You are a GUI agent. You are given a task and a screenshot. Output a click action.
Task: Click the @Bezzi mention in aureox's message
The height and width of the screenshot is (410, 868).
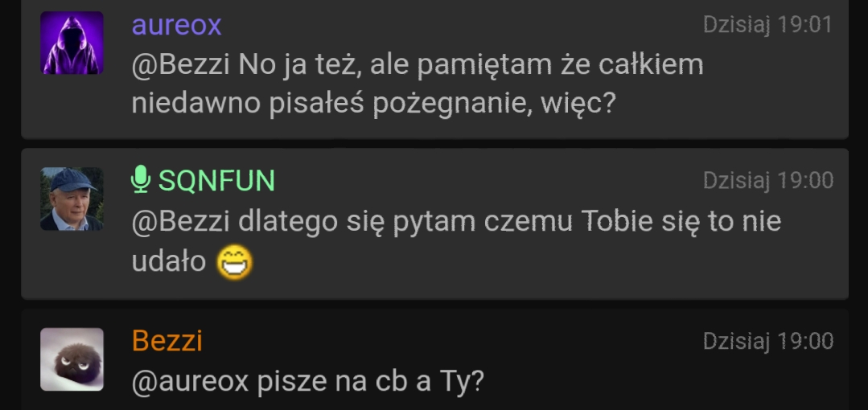[181, 64]
